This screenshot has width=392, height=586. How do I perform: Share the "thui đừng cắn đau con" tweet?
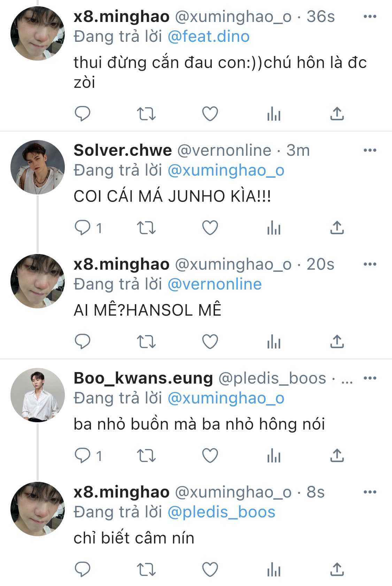[x=337, y=114]
